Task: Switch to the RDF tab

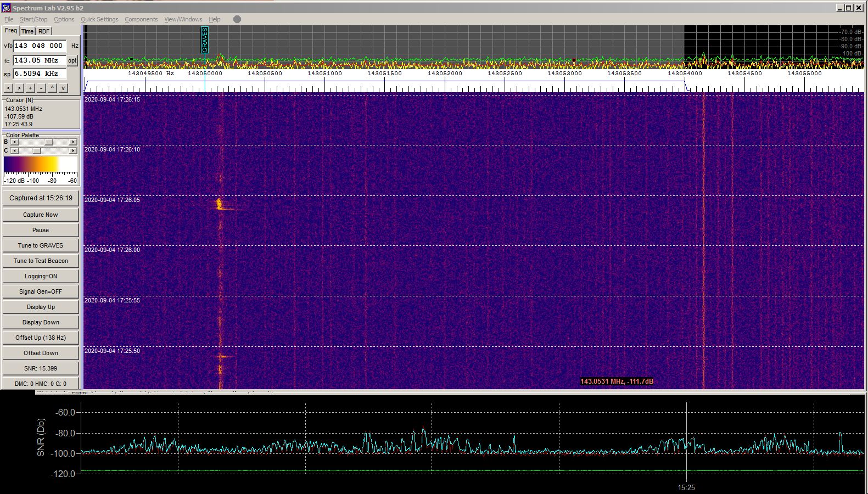Action: 44,31
